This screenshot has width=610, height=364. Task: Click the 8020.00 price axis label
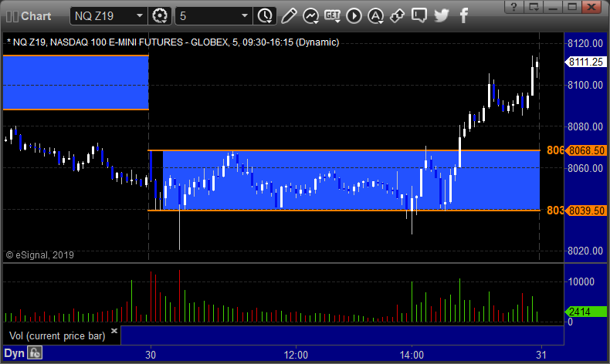(x=585, y=251)
